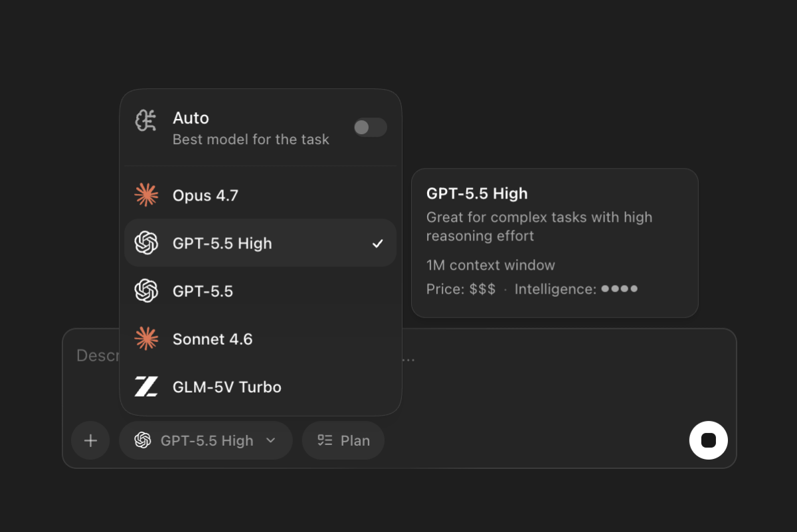797x532 pixels.
Task: Open the GPT-5.5 High model selector
Action: 206,440
